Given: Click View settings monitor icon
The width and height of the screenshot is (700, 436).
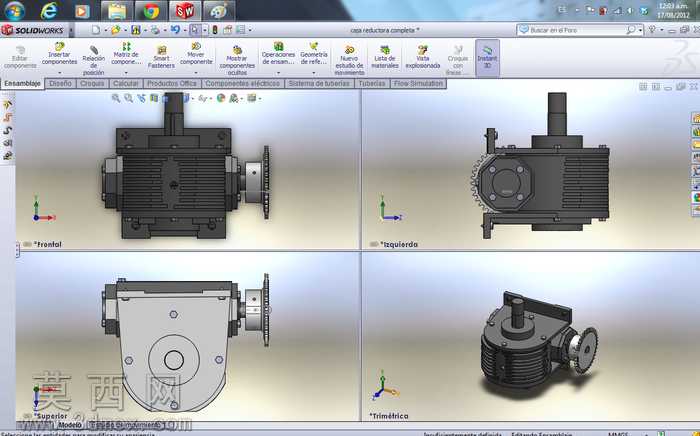Looking at the screenshot, I should pyautogui.click(x=252, y=98).
